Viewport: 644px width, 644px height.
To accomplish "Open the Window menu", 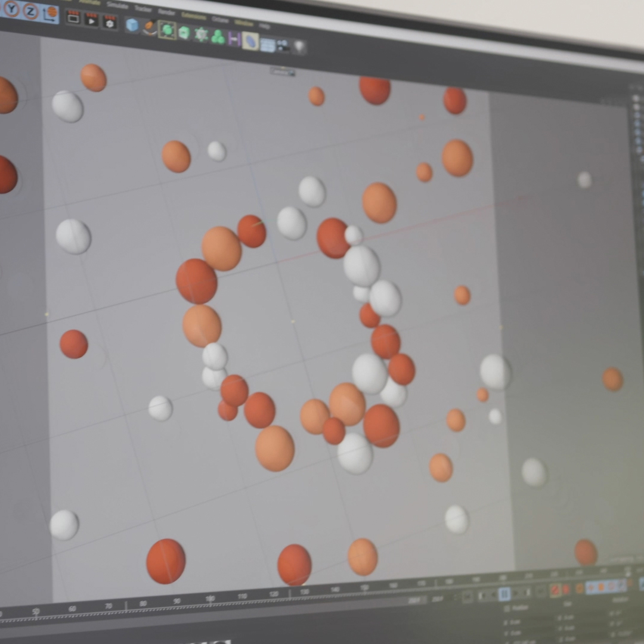I will tap(244, 23).
